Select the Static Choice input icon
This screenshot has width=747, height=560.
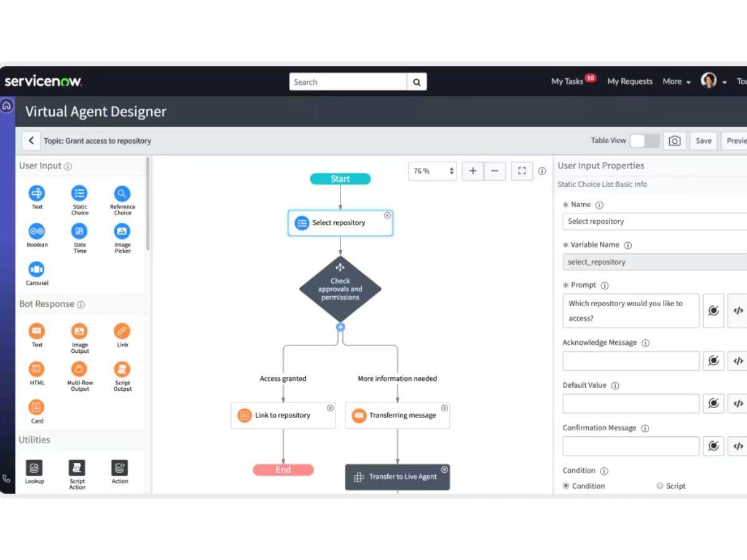tap(79, 194)
